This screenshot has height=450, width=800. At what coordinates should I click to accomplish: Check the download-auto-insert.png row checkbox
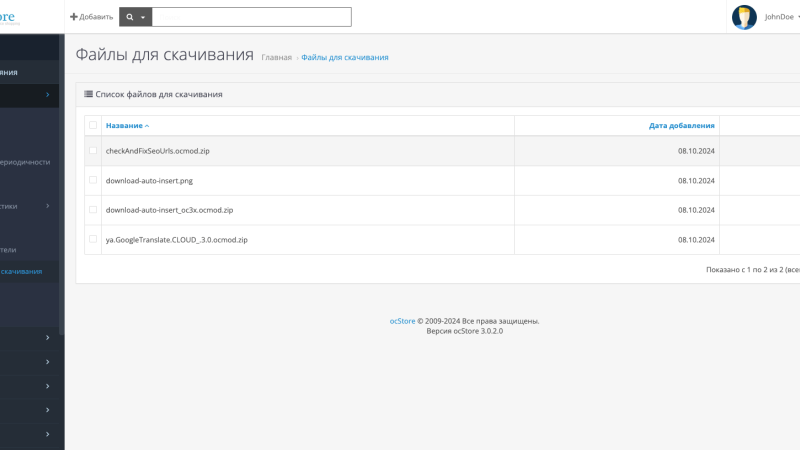coord(93,180)
